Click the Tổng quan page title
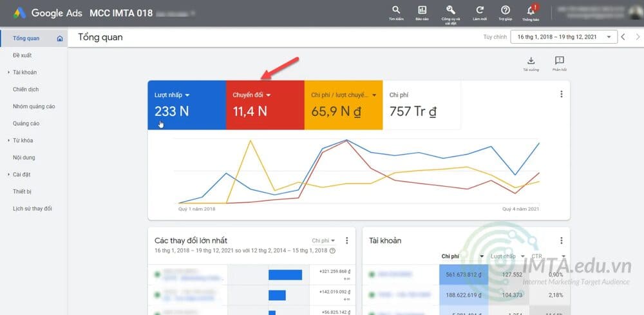The image size is (644, 315). coord(100,37)
